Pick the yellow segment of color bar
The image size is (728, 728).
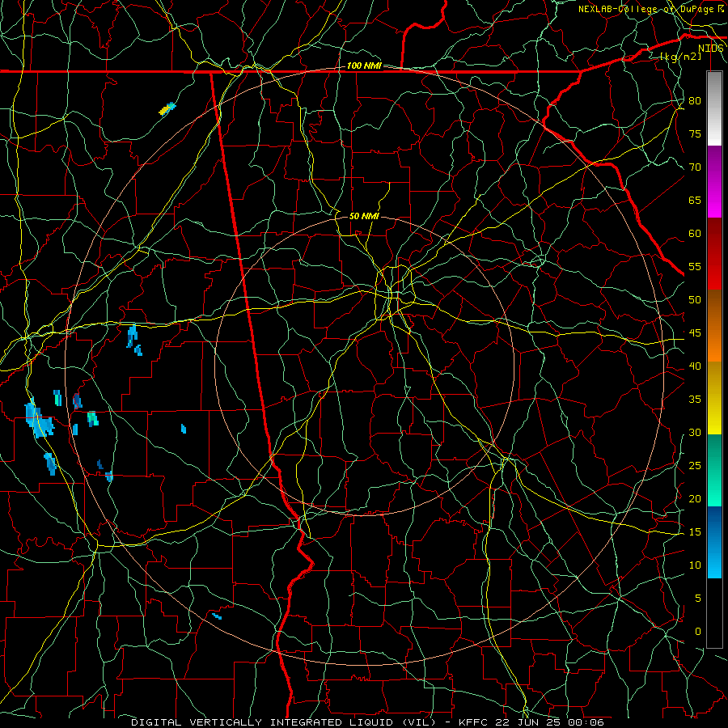[714, 398]
